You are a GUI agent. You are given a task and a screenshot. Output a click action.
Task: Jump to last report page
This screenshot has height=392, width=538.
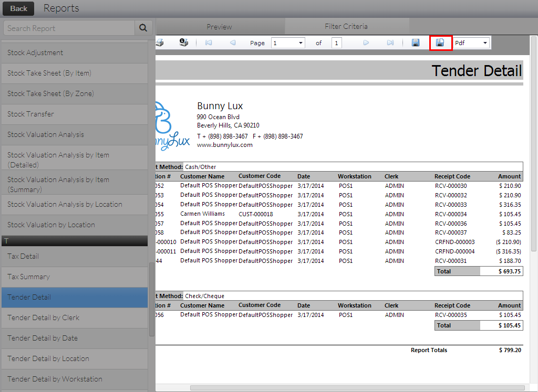(x=390, y=43)
